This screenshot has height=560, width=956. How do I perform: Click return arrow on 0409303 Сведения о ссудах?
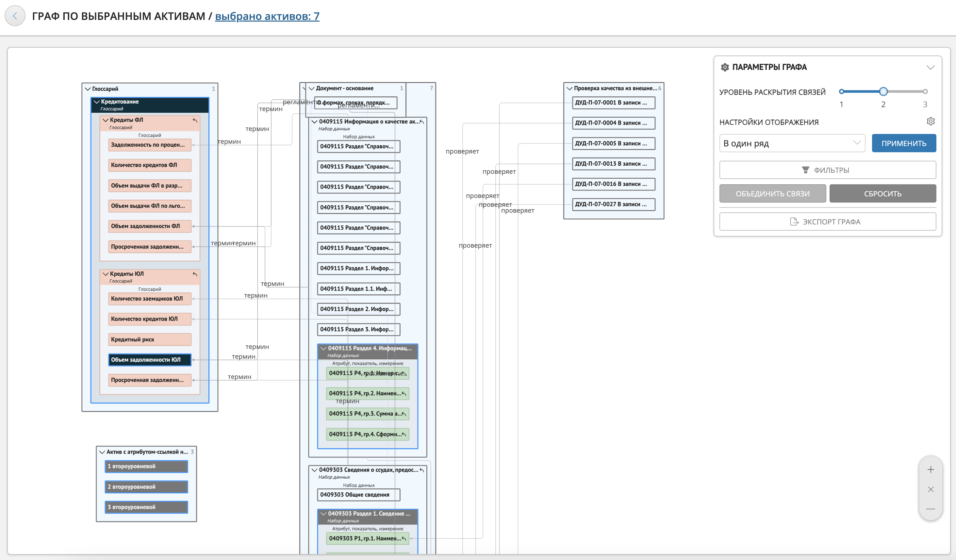[421, 470]
